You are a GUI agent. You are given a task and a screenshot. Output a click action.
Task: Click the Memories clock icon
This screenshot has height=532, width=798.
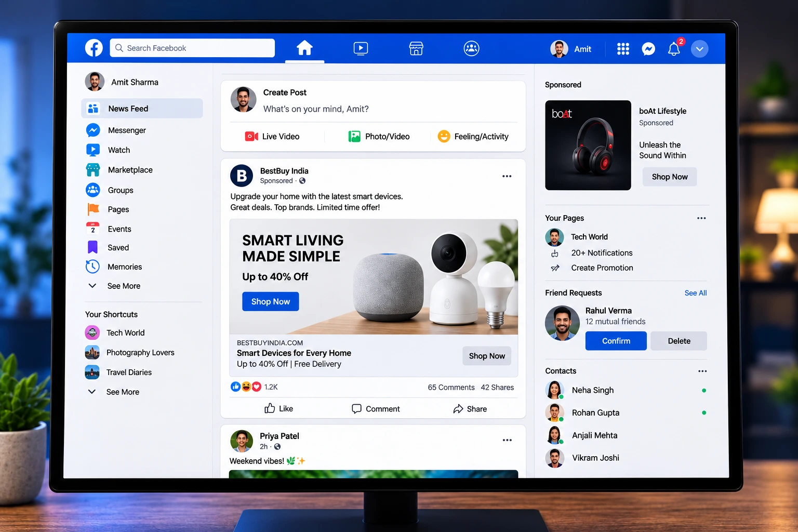click(x=92, y=267)
